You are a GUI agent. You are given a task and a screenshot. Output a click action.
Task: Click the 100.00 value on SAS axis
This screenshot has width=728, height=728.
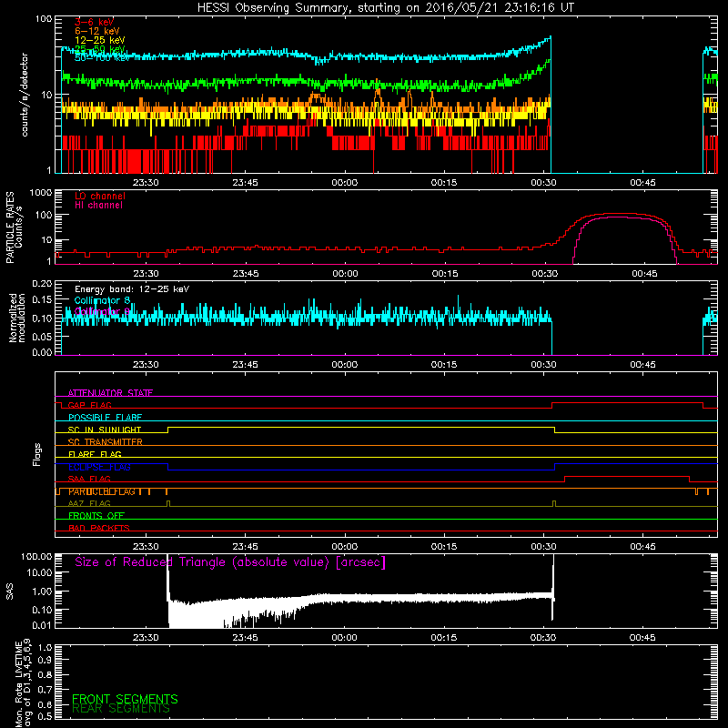click(36, 556)
